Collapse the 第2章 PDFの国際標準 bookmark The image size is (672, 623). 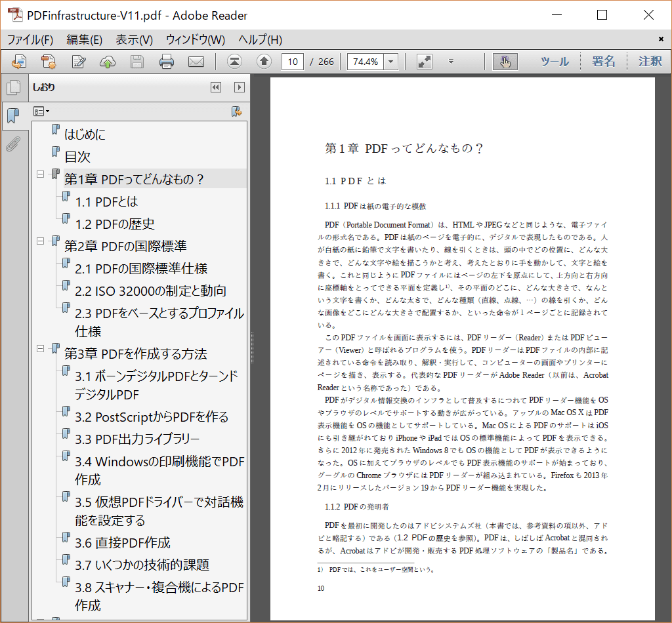tap(41, 241)
